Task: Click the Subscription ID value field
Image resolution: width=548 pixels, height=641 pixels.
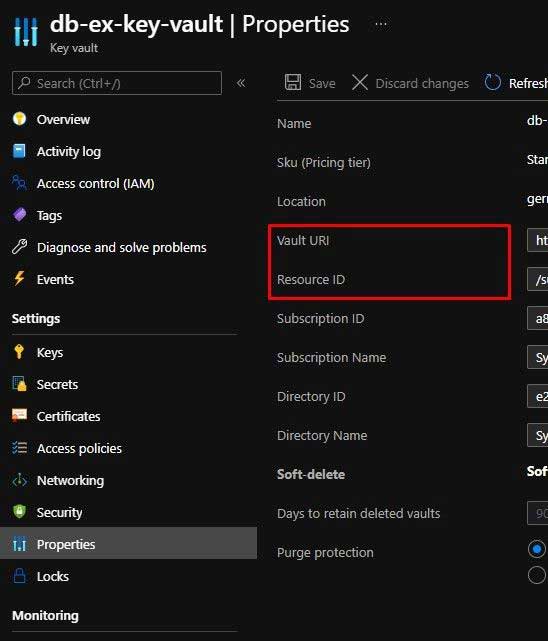Action: click(537, 318)
